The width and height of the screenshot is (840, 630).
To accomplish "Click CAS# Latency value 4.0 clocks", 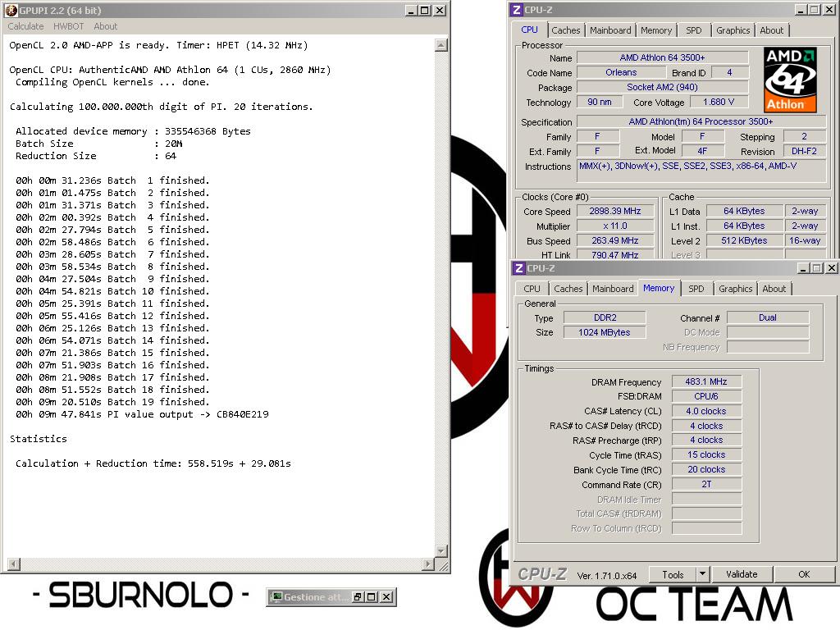I will point(706,411).
